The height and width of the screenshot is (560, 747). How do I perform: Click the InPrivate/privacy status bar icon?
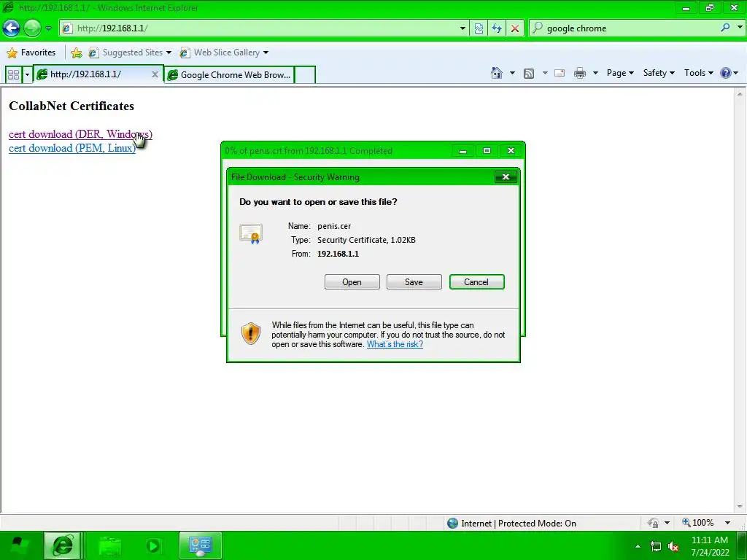pyautogui.click(x=653, y=523)
